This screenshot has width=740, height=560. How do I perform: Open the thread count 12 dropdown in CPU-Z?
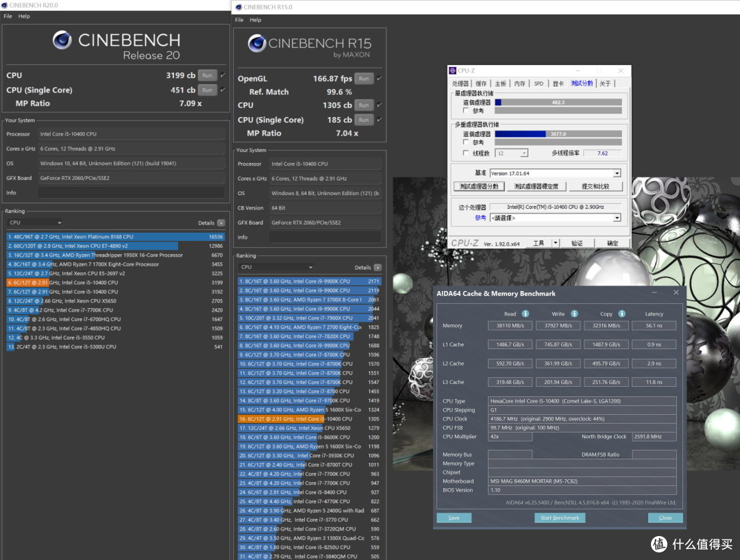(x=512, y=153)
